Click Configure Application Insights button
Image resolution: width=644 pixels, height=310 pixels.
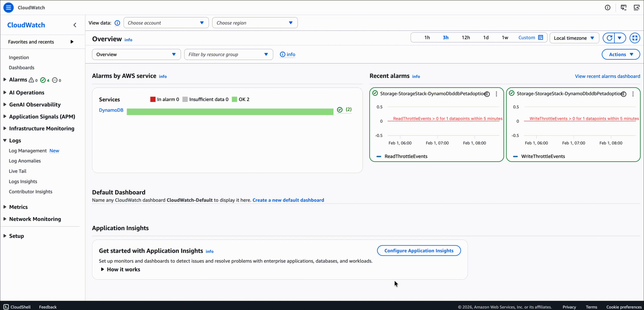tap(419, 251)
